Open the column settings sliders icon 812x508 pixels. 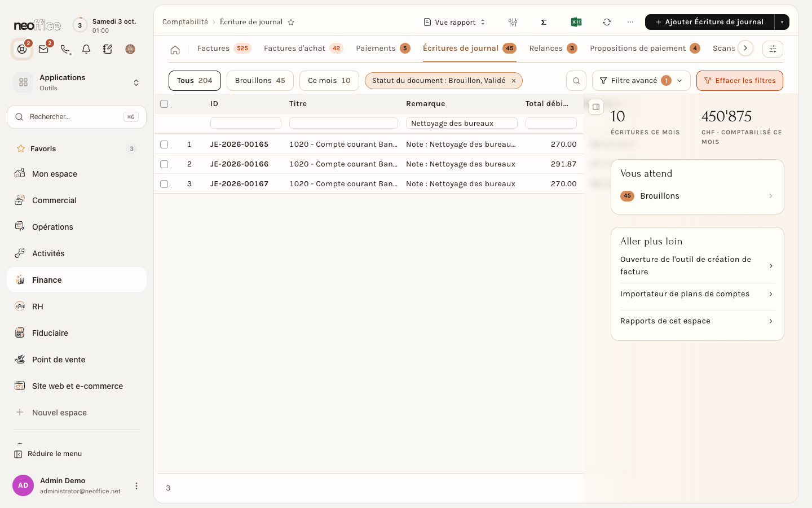tap(513, 22)
